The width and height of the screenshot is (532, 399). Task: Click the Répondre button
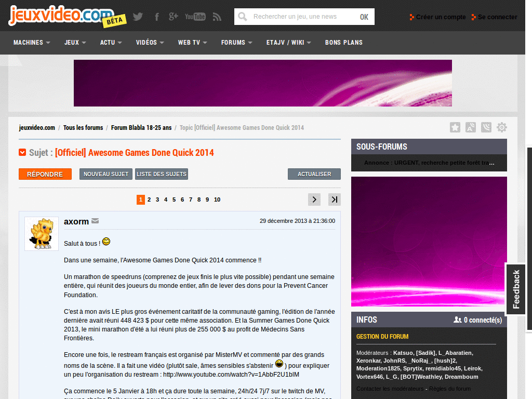(x=45, y=174)
